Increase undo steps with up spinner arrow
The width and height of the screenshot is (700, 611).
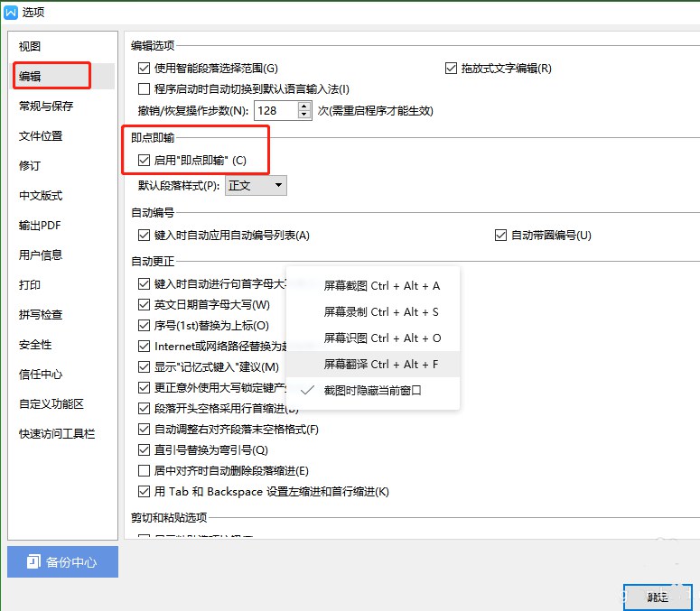click(304, 106)
